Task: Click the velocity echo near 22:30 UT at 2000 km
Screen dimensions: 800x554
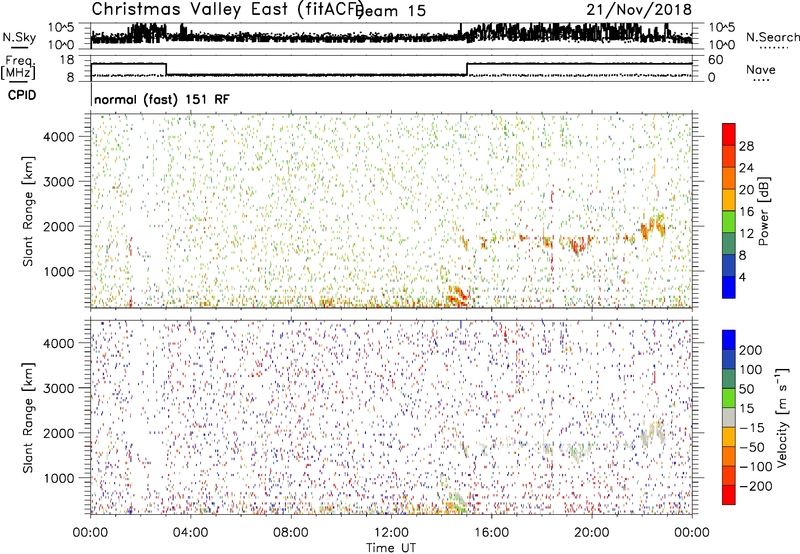Action: 654,432
